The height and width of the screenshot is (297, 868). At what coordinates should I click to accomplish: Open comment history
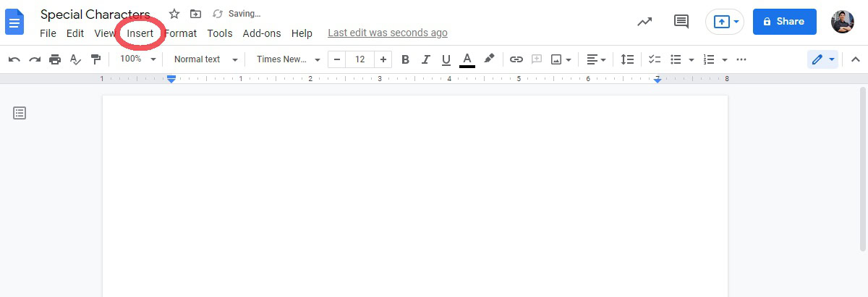pyautogui.click(x=681, y=22)
